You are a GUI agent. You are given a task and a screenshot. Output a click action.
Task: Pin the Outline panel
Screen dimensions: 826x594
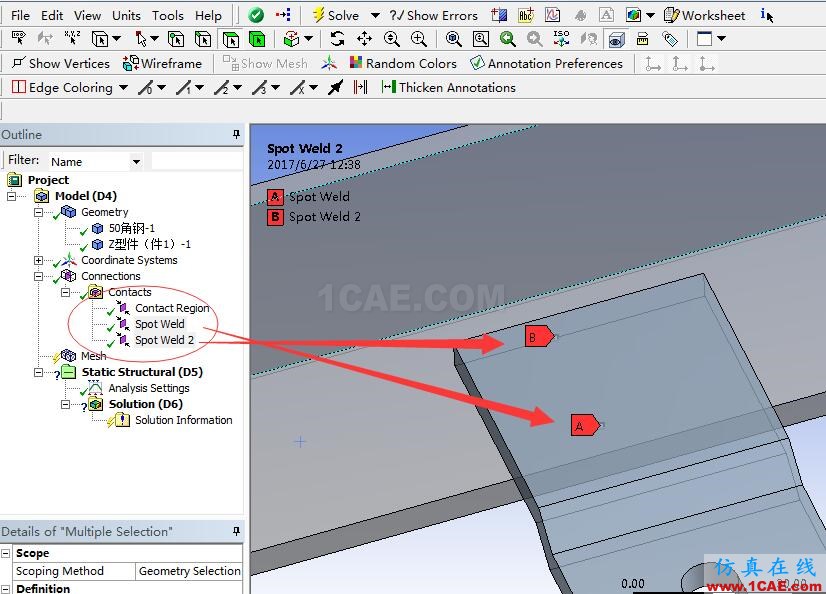(237, 134)
